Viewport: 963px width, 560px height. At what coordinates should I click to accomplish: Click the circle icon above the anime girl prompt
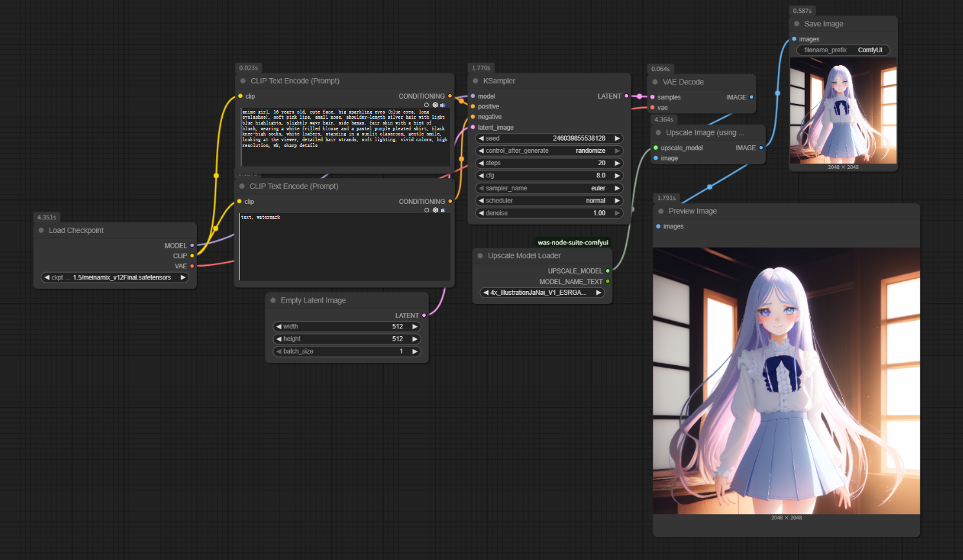(x=426, y=105)
